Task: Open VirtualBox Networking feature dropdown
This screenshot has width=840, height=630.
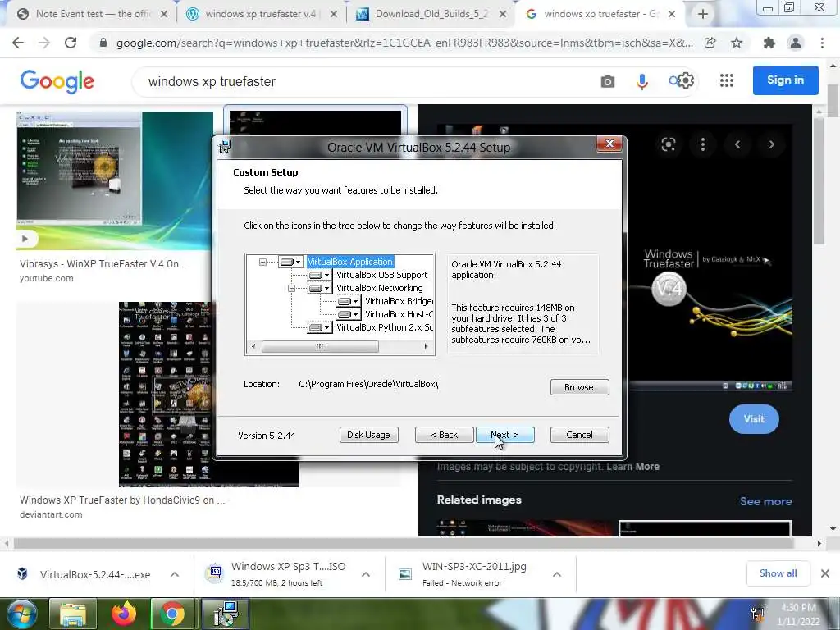Action: pyautogui.click(x=320, y=288)
